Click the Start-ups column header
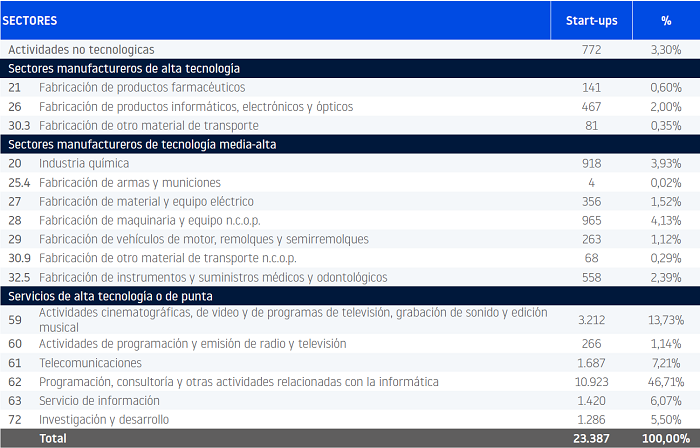This screenshot has height=448, width=700. coord(591,20)
